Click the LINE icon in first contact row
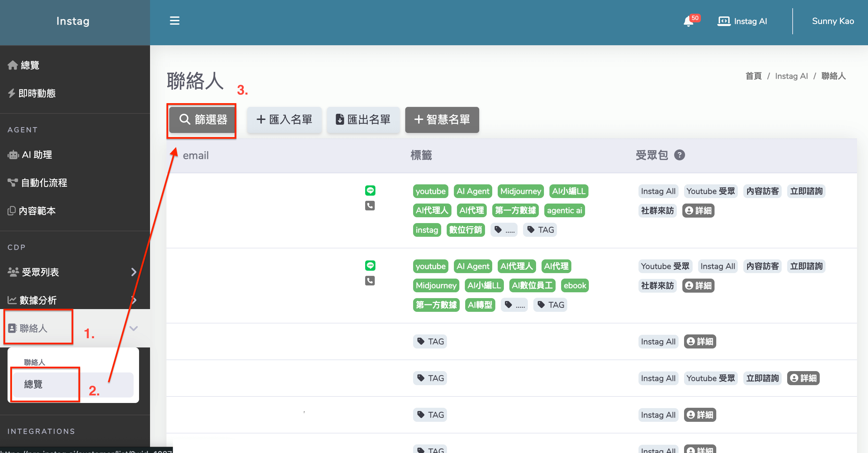Viewport: 868px width, 453px height. (370, 191)
